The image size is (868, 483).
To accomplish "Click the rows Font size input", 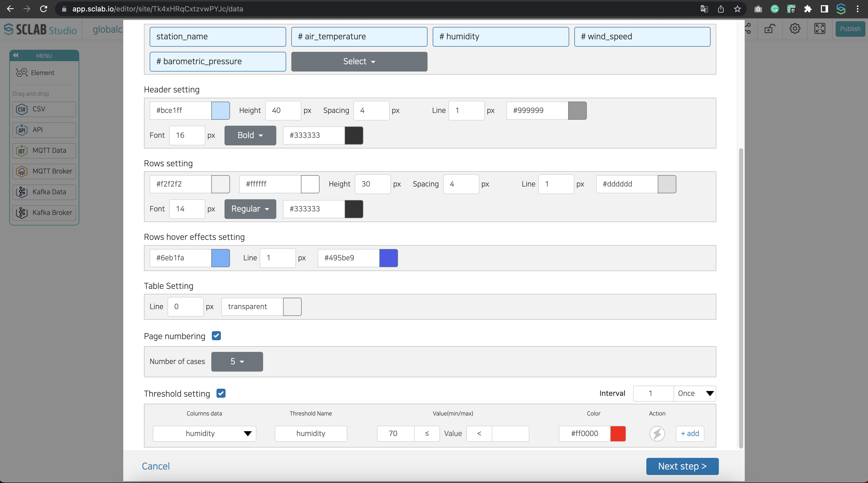I will (x=187, y=209).
